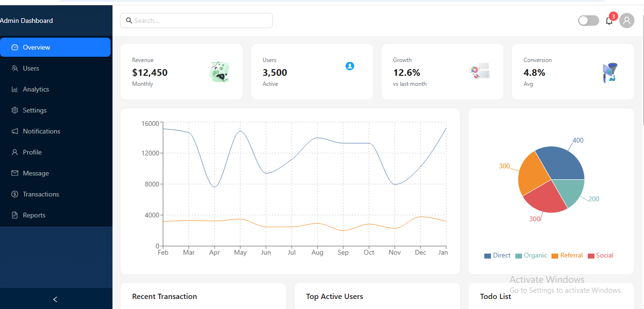Toggle Direct series in pie legend

click(x=497, y=256)
